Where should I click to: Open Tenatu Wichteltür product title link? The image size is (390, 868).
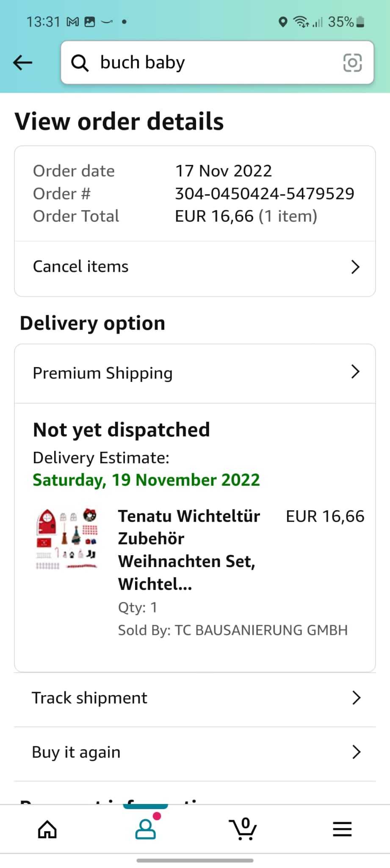(188, 550)
